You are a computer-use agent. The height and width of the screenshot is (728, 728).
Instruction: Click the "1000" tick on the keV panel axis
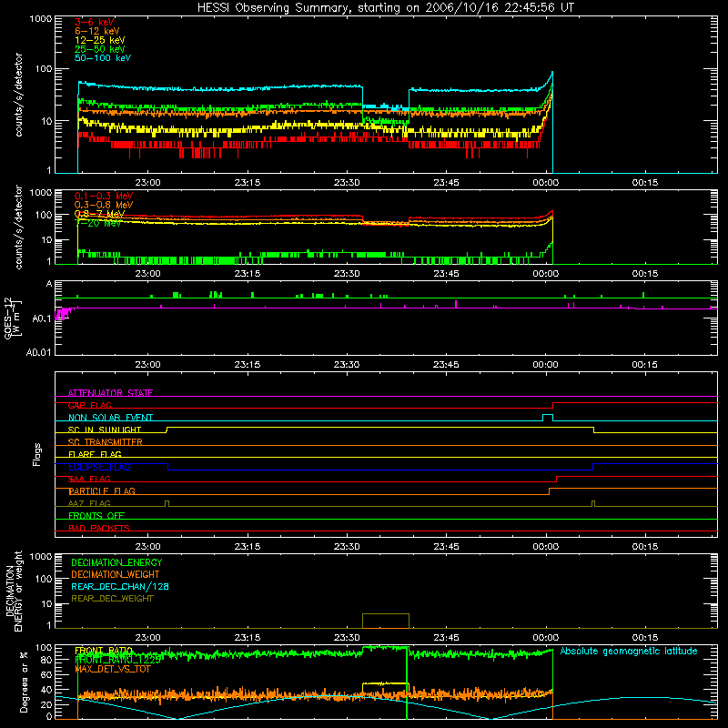41,19
